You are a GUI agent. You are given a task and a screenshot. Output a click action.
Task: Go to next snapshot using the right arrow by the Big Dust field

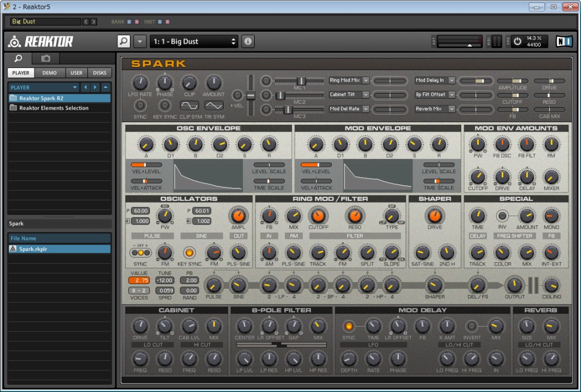tap(94, 22)
